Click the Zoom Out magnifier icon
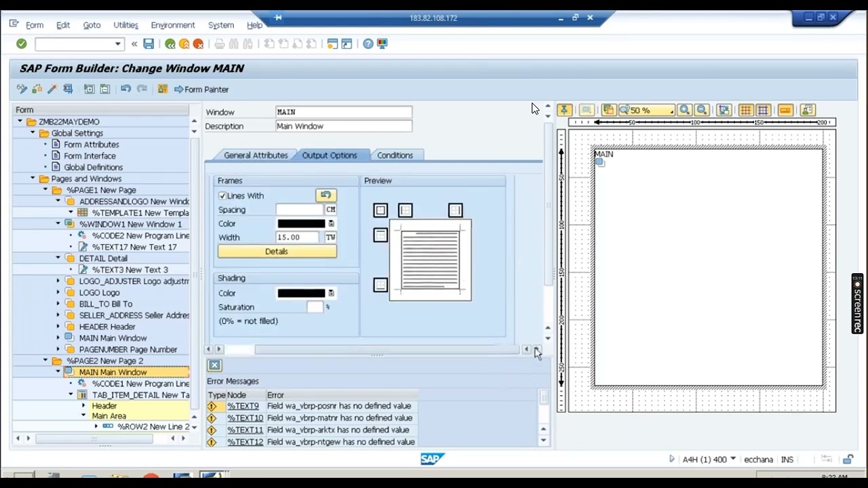This screenshot has height=488, width=868. point(702,110)
